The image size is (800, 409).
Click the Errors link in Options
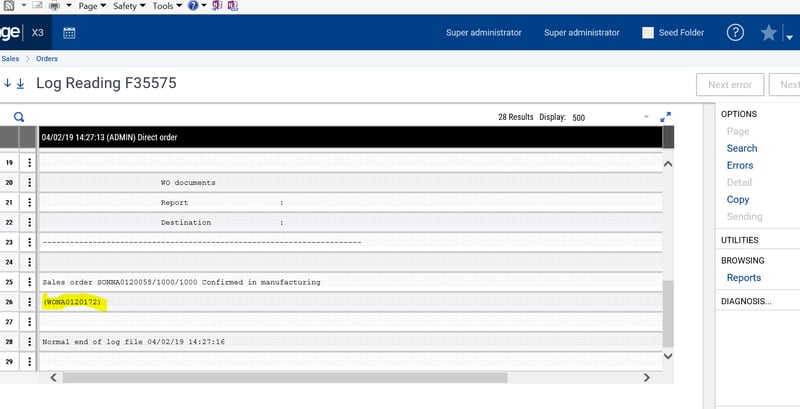click(739, 165)
